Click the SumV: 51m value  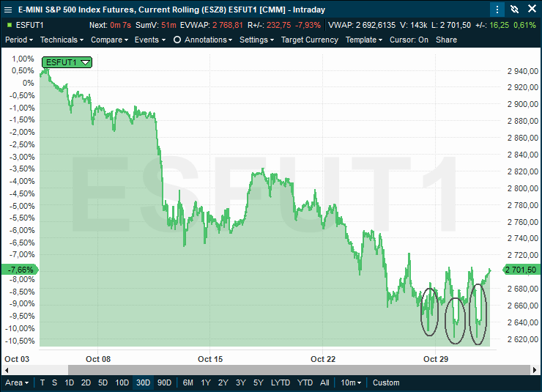coord(156,25)
